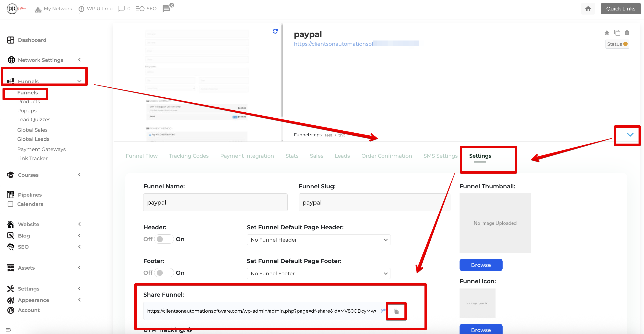Open the Set Funnel Default Page Footer dropdown

[x=318, y=273]
